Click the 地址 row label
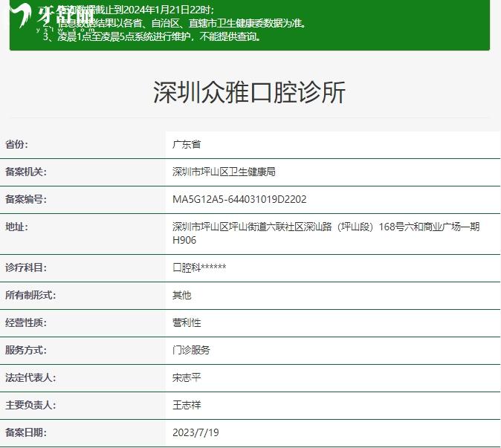The image size is (501, 448). [x=16, y=227]
